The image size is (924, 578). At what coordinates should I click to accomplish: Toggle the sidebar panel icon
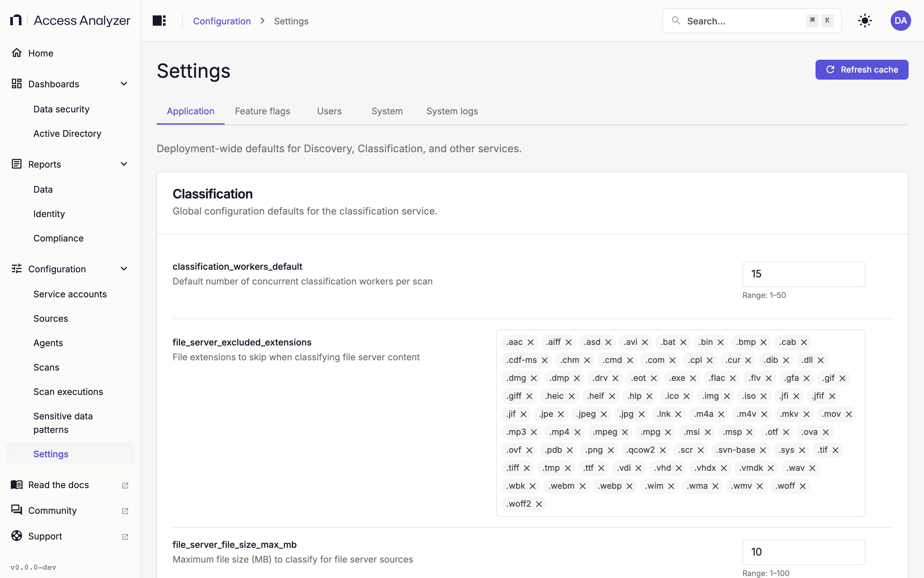pyautogui.click(x=159, y=21)
